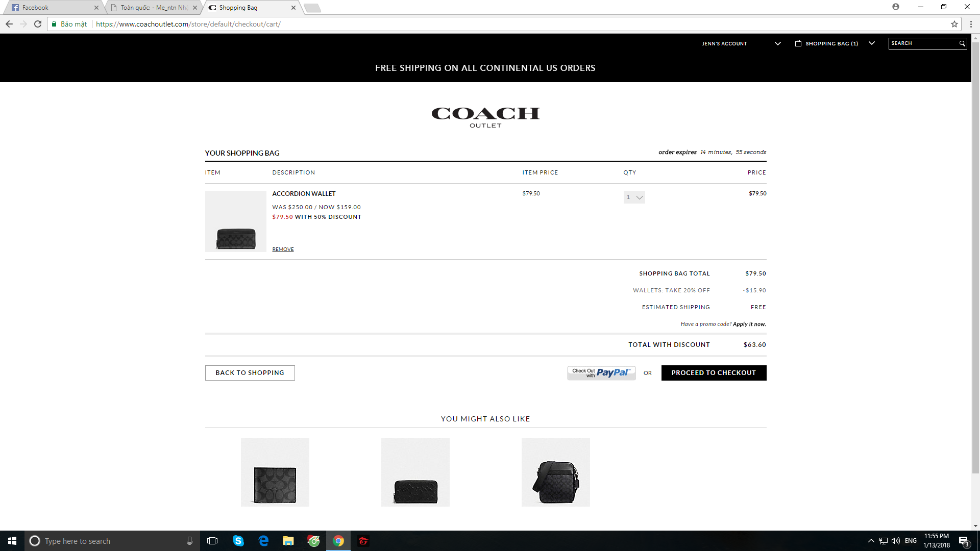Click Apply it now promo link
Screen dimensions: 980x551
click(749, 324)
